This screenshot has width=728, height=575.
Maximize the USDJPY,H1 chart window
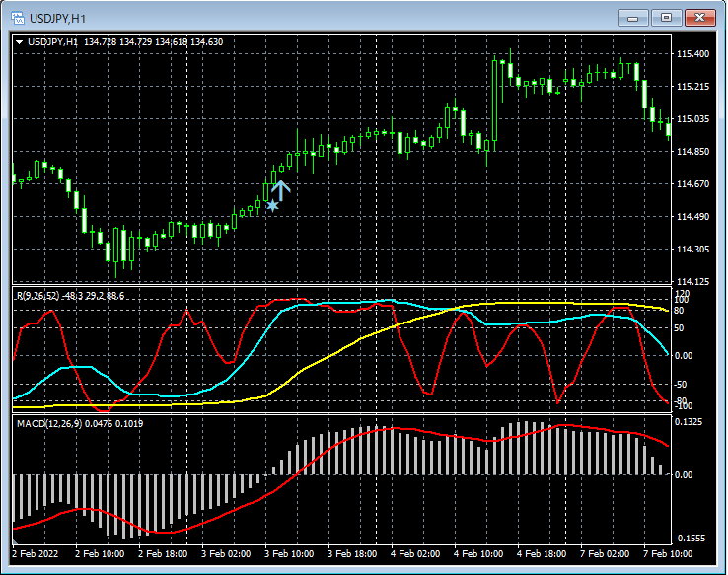pos(667,18)
